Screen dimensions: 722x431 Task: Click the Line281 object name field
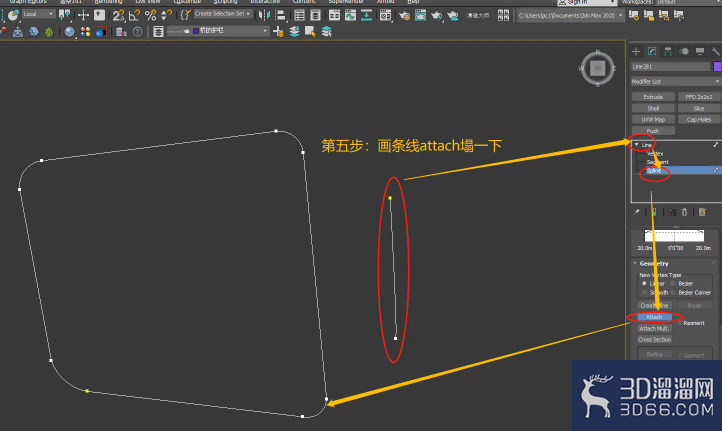(670, 66)
